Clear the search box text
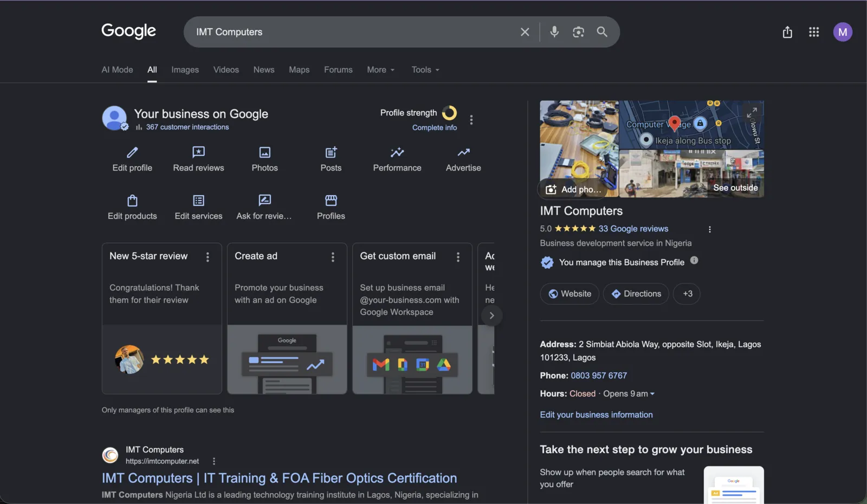 pos(525,32)
